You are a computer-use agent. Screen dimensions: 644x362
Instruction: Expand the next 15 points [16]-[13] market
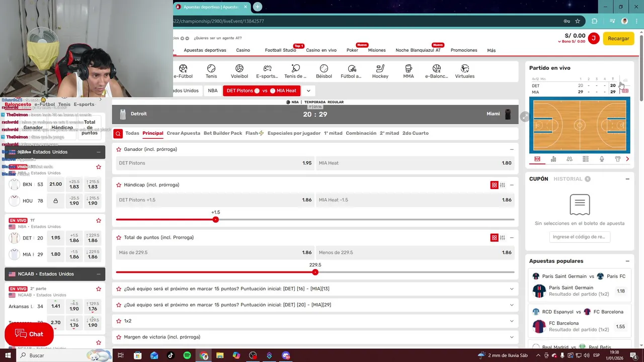(512, 289)
